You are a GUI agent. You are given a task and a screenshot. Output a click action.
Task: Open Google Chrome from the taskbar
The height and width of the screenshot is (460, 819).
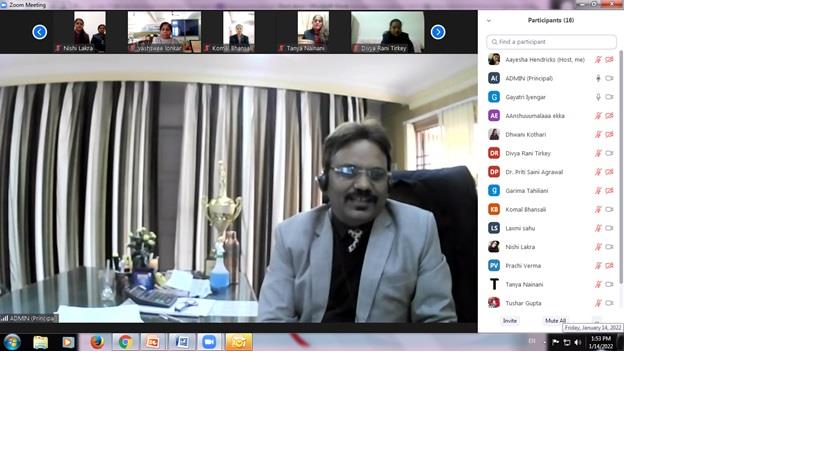tap(125, 342)
